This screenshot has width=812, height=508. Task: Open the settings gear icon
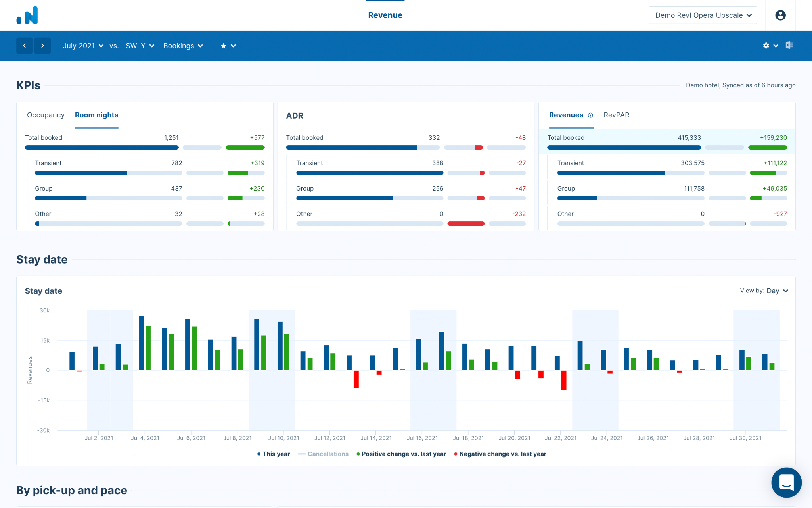point(766,46)
